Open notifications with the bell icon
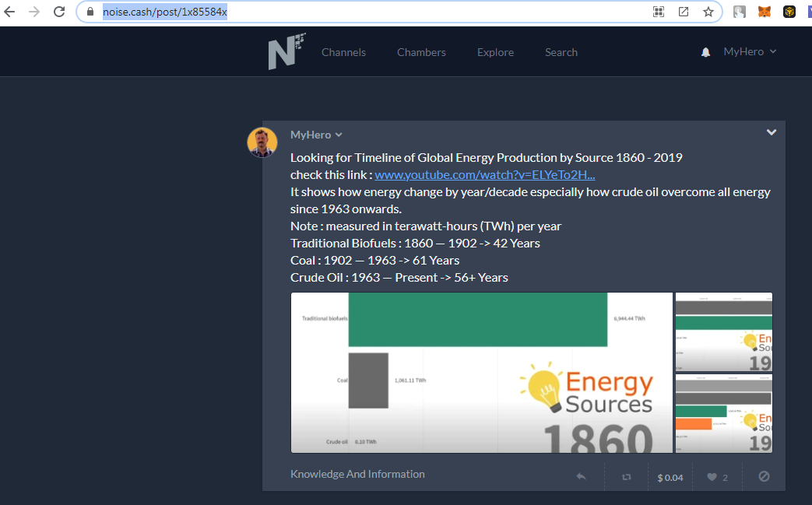The width and height of the screenshot is (812, 505). (705, 52)
